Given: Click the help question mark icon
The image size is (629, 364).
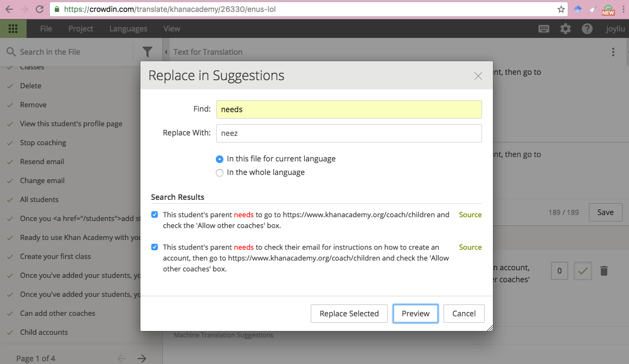Looking at the screenshot, I should (587, 29).
